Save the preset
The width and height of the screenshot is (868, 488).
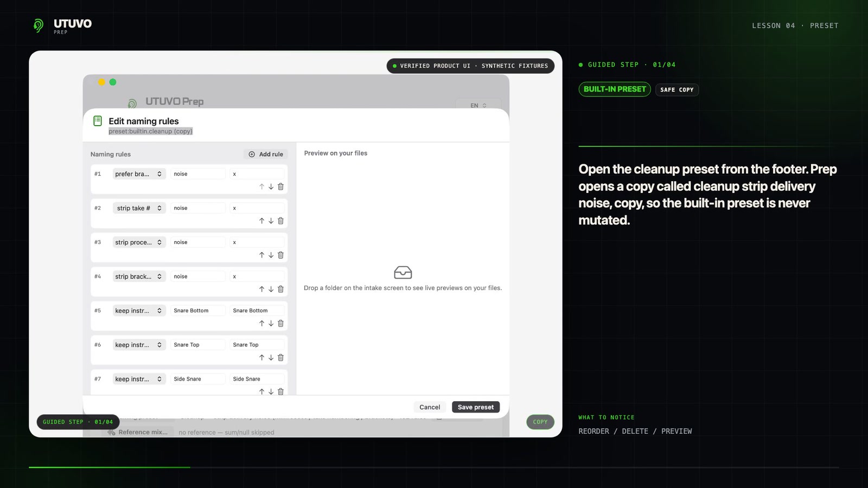pyautogui.click(x=476, y=407)
